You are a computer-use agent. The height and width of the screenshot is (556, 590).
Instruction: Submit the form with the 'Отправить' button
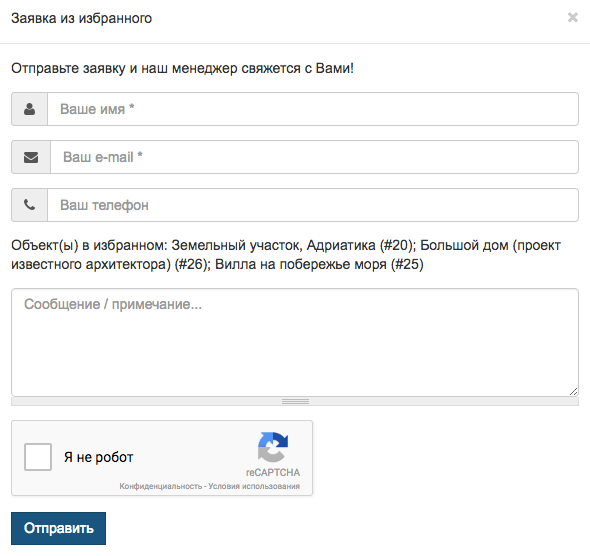[x=58, y=528]
